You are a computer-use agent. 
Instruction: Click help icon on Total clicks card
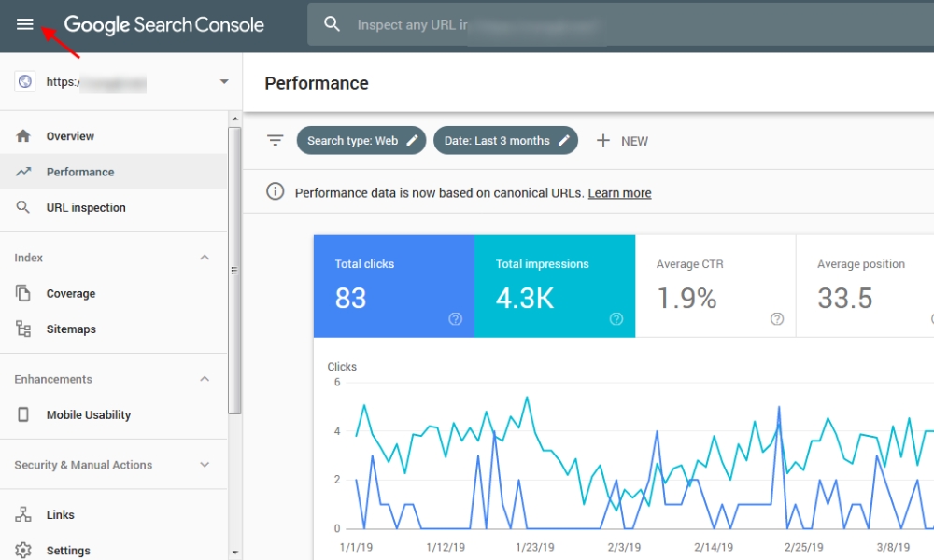click(455, 319)
